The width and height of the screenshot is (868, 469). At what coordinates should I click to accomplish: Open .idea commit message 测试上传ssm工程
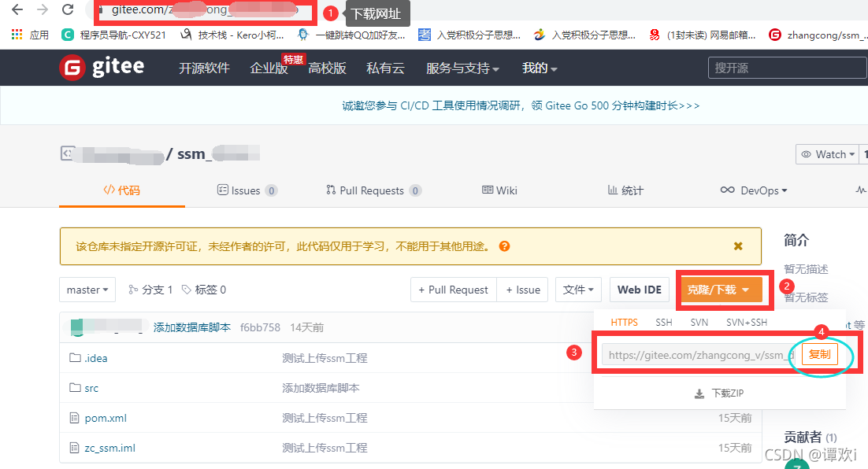(325, 358)
